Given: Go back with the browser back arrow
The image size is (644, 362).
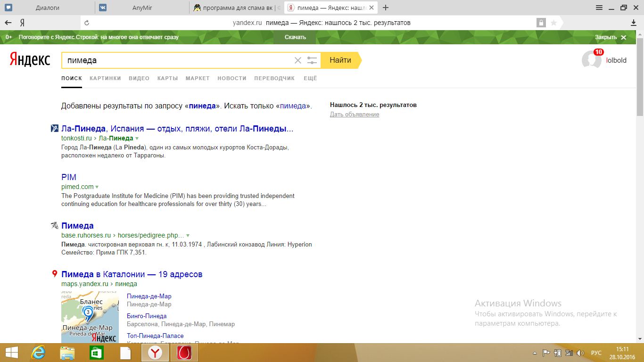Looking at the screenshot, I should coord(8,23).
